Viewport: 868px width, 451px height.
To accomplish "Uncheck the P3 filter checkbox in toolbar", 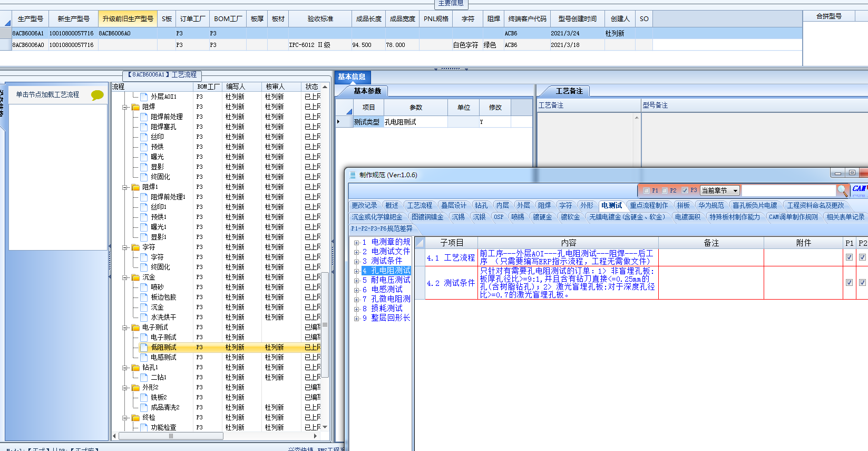I will tap(685, 190).
